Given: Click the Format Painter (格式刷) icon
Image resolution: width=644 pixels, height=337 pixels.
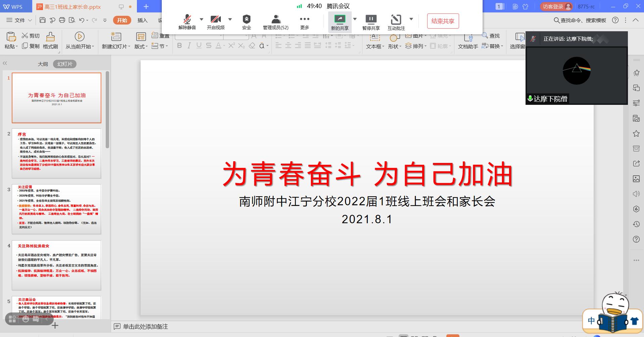Looking at the screenshot, I should coord(50,40).
